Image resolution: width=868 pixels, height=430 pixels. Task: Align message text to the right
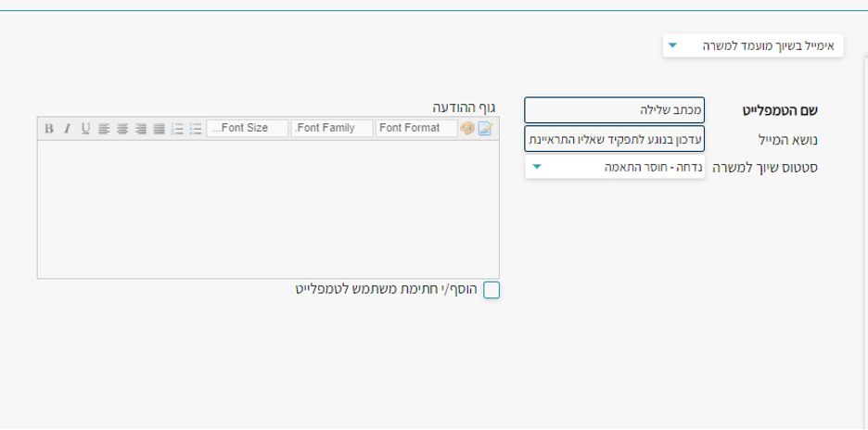140,128
